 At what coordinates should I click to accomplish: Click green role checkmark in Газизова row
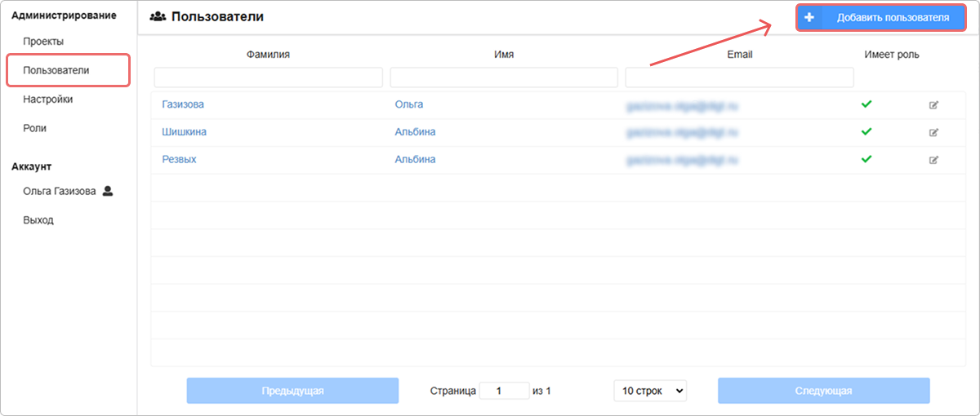tap(866, 104)
